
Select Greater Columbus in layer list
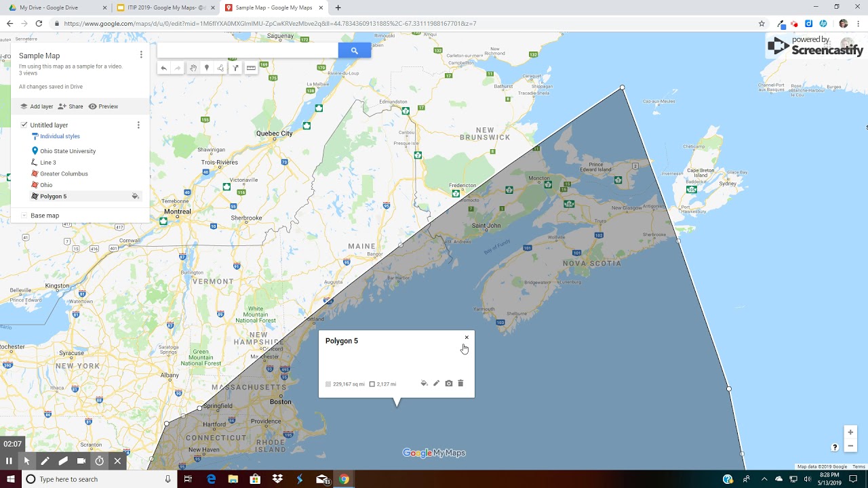[x=64, y=174]
